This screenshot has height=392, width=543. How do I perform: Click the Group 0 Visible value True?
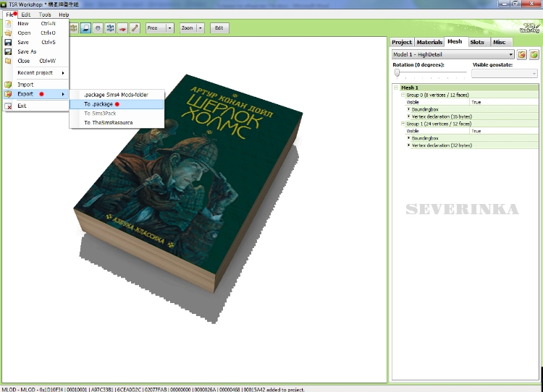504,102
